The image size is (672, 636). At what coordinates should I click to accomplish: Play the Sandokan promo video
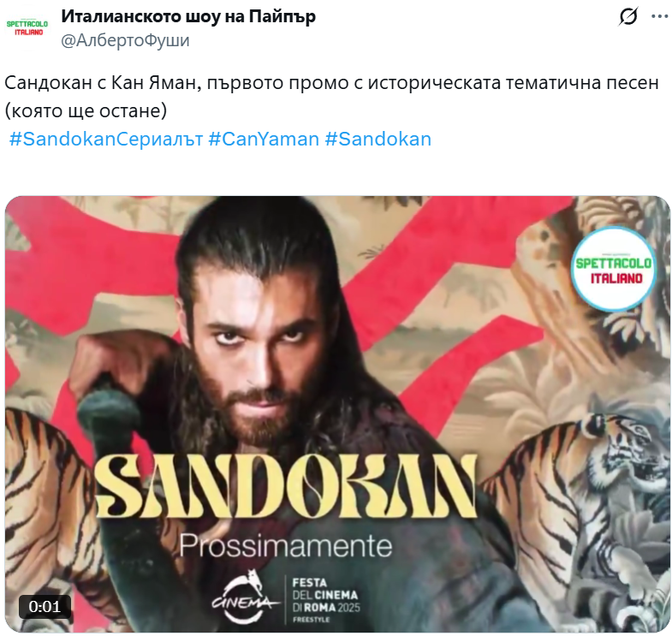[337, 414]
